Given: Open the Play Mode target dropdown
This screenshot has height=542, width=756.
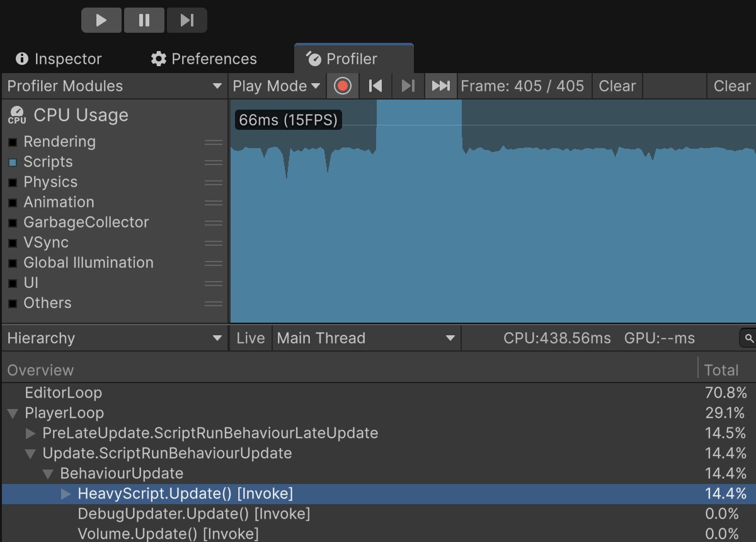Looking at the screenshot, I should click(x=277, y=86).
